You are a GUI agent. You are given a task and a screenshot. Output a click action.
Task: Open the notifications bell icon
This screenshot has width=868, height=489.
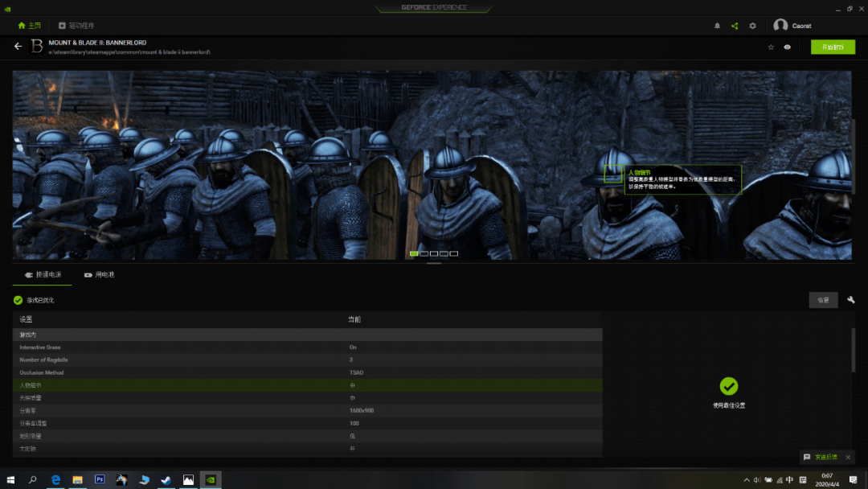[x=717, y=26]
